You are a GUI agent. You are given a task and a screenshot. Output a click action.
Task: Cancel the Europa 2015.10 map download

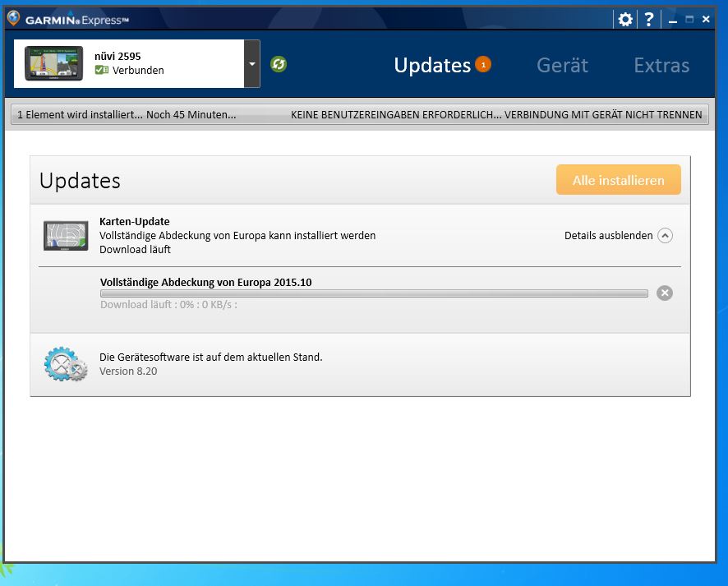tap(665, 293)
